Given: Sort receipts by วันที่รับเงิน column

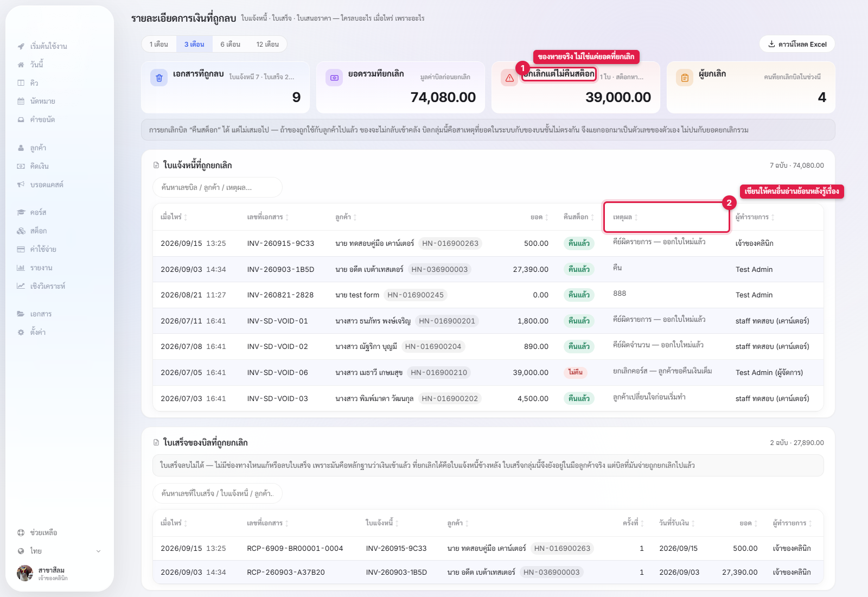Looking at the screenshot, I should click(677, 523).
